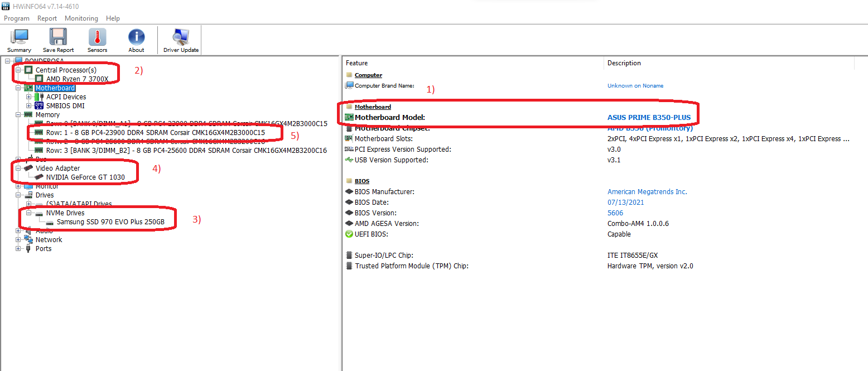Select the Motherboard tree node
Image resolution: width=868 pixels, height=371 pixels.
[55, 88]
